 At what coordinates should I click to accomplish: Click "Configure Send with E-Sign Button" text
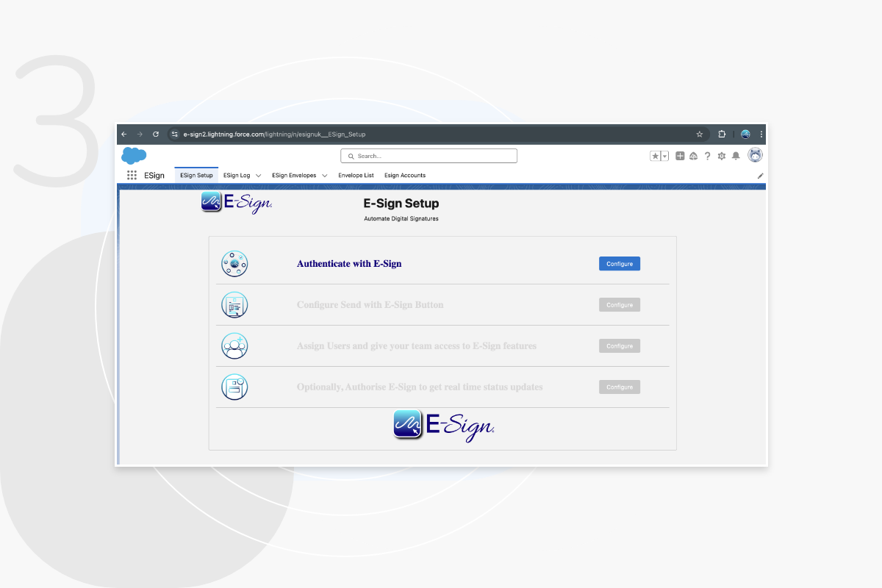click(x=370, y=304)
